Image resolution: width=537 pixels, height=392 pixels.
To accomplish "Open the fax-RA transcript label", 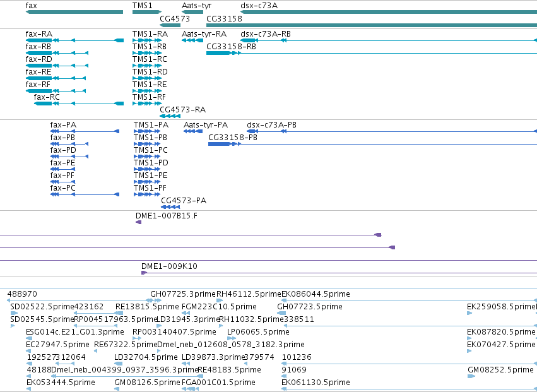I will point(39,34).
